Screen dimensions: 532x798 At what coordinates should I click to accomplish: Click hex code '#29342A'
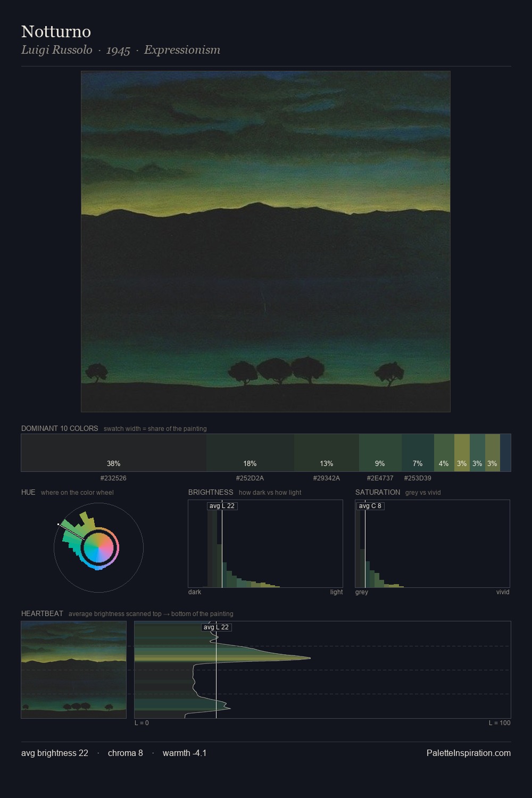(x=327, y=478)
